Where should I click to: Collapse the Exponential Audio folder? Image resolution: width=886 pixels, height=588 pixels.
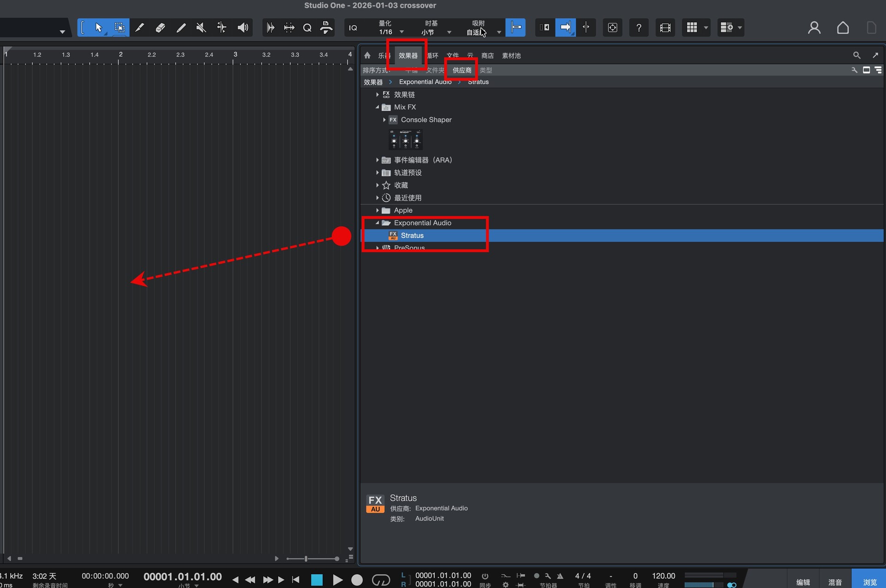[x=377, y=223]
